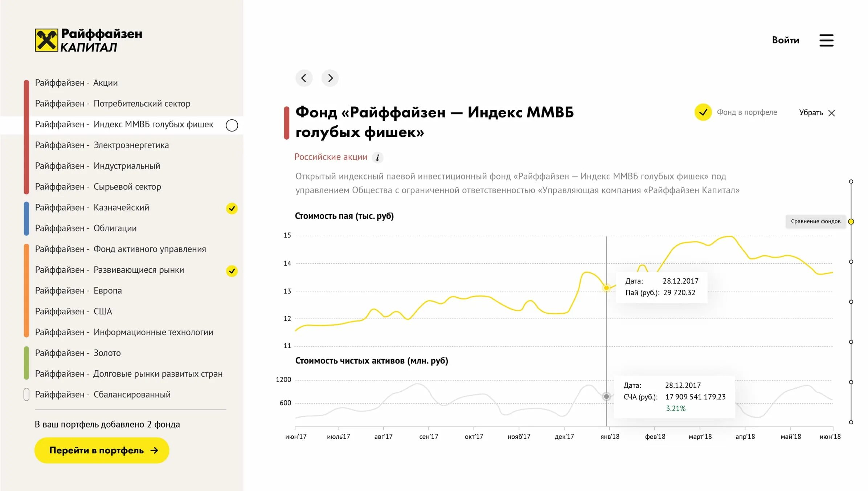
Task: Toggle checkmark for Казначейский fund
Action: click(232, 209)
